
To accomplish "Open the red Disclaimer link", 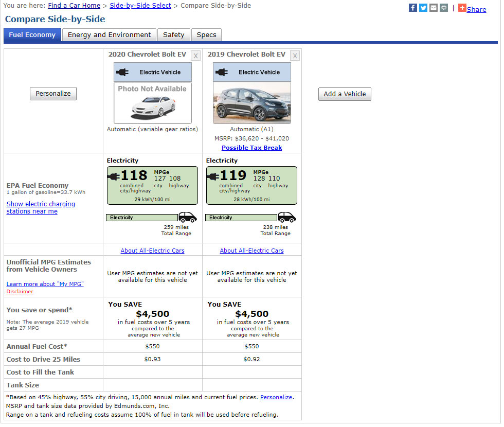I will coord(20,292).
